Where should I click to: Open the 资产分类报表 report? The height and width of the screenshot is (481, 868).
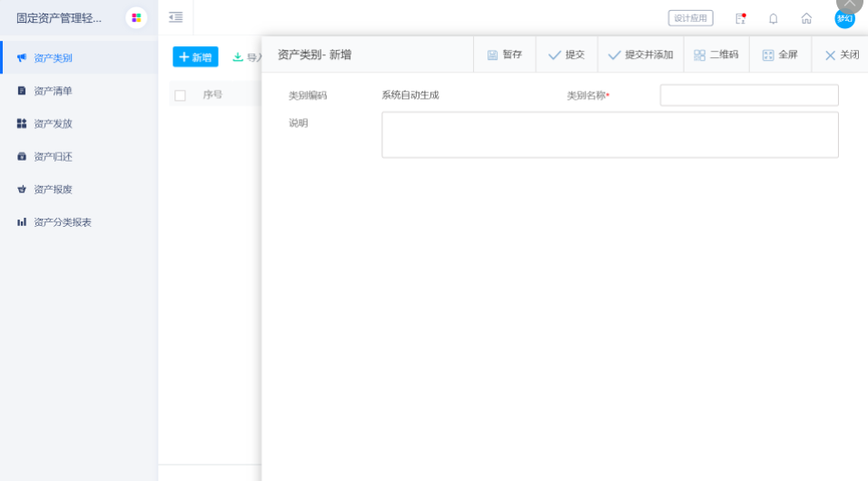pos(62,221)
